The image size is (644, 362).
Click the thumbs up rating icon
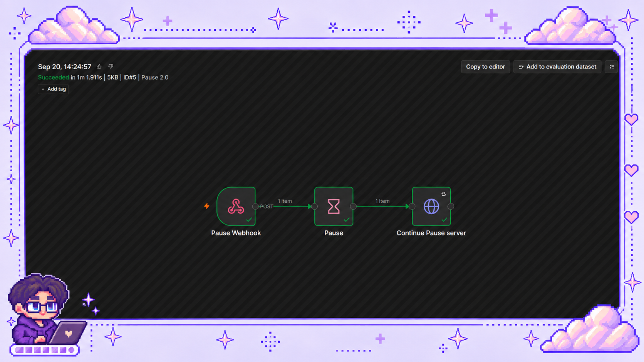pyautogui.click(x=99, y=67)
